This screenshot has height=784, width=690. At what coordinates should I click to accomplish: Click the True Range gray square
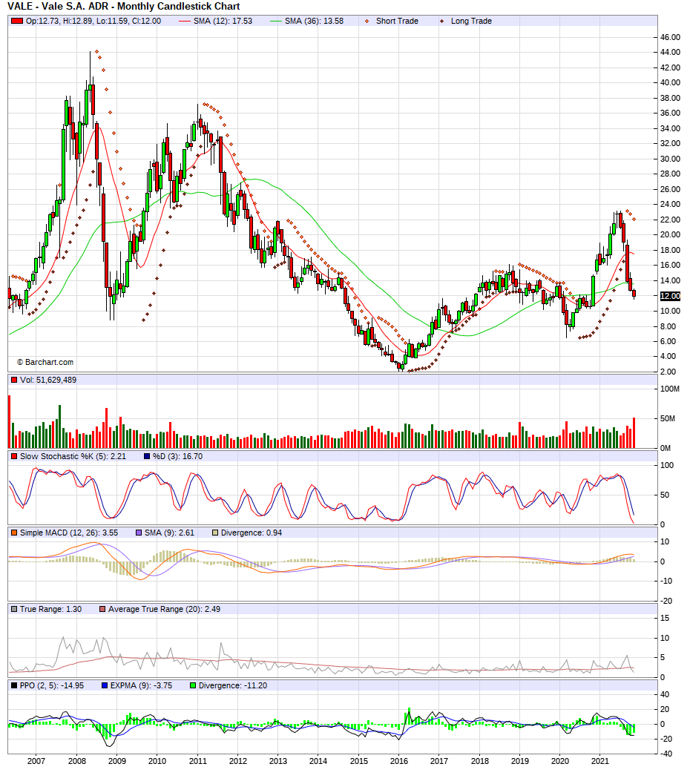(15, 610)
